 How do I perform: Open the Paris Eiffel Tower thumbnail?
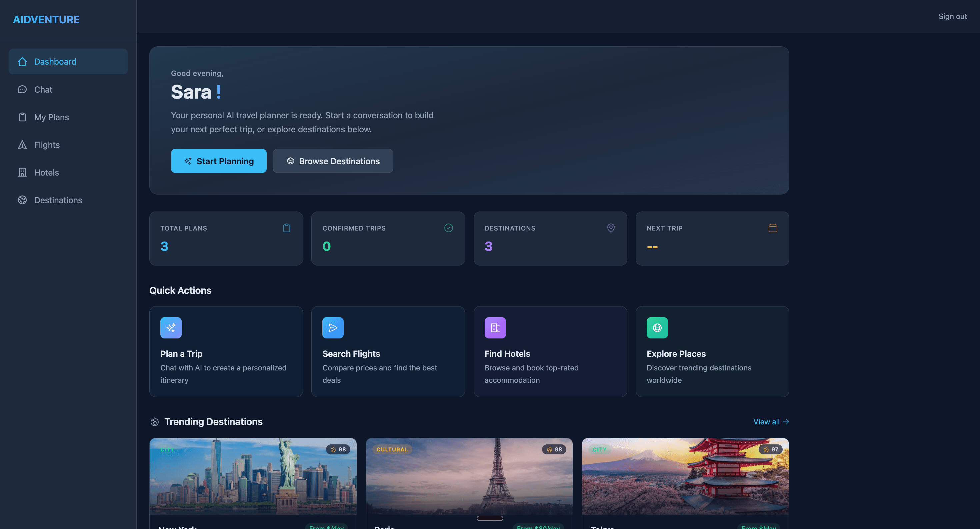(469, 476)
